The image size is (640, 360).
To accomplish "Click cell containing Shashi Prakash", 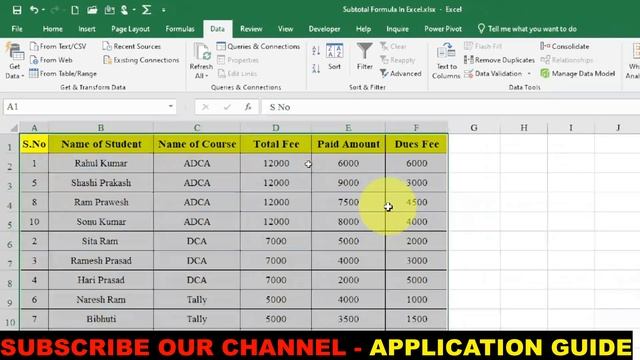I will pos(101,182).
